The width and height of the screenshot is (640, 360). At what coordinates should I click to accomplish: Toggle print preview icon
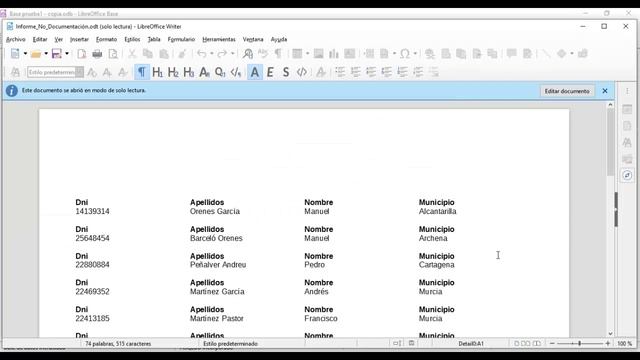[x=113, y=53]
